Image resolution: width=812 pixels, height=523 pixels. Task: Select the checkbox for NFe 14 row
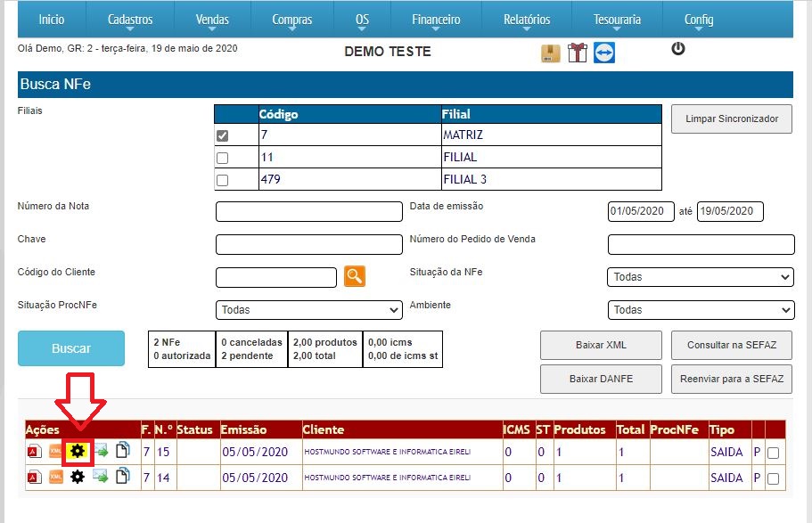(773, 478)
